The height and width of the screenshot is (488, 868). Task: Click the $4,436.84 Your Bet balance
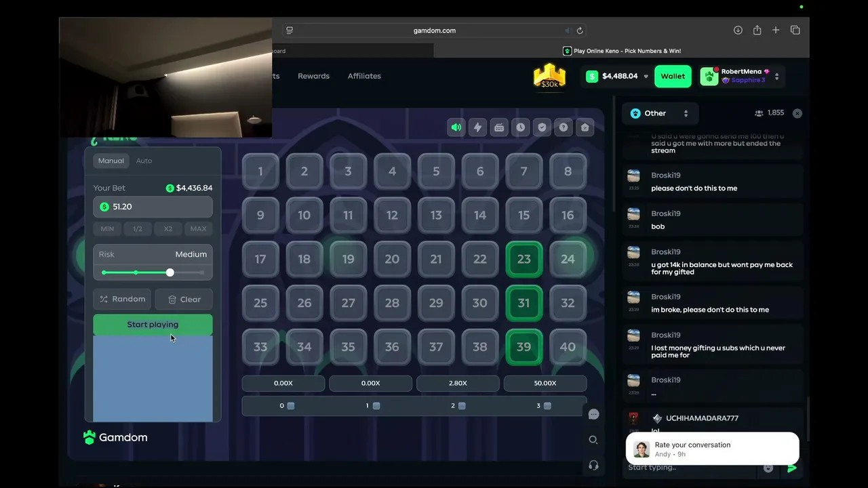[189, 188]
